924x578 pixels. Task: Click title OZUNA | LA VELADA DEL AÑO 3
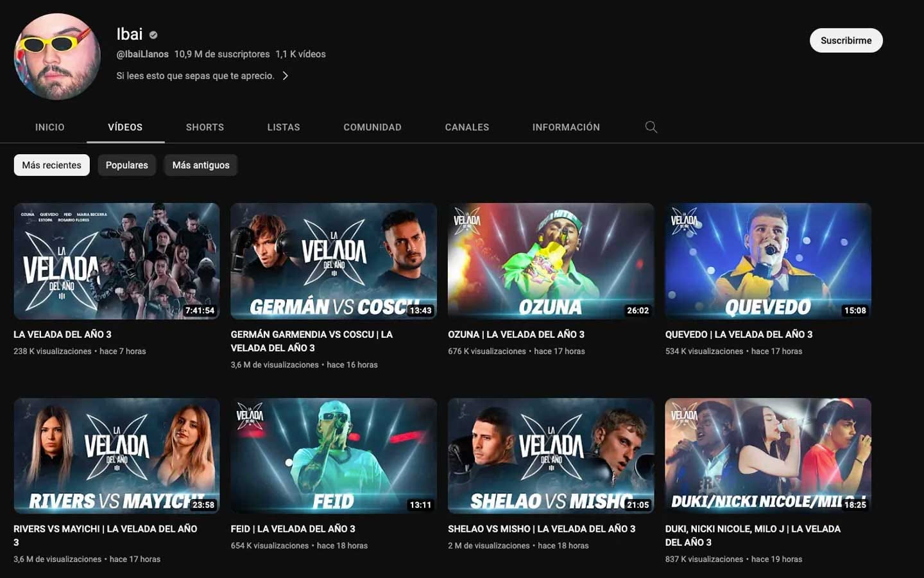click(516, 335)
